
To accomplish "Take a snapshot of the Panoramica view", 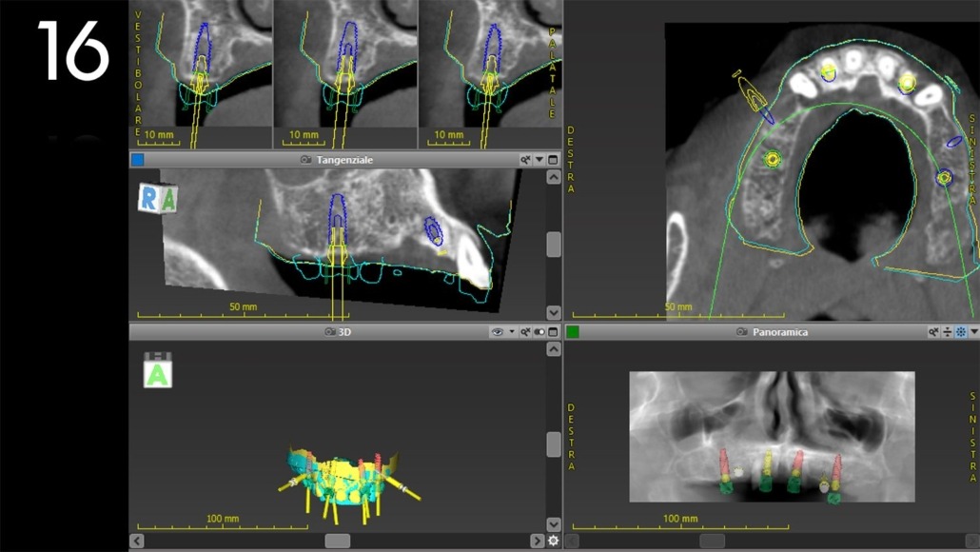I will tap(741, 332).
